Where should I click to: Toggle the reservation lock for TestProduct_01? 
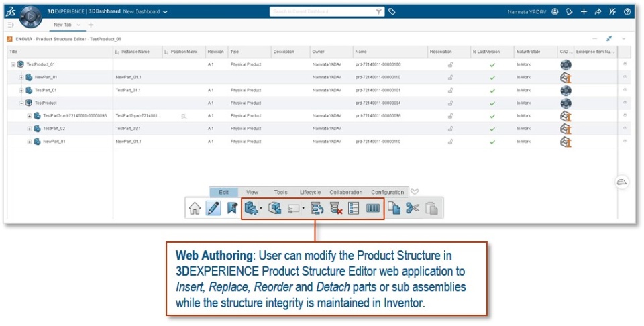coord(450,64)
